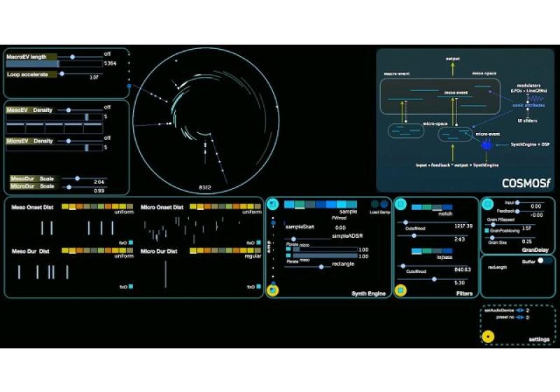Click the cyan round button in GranDelay panel
560x392 pixels.
487,204
